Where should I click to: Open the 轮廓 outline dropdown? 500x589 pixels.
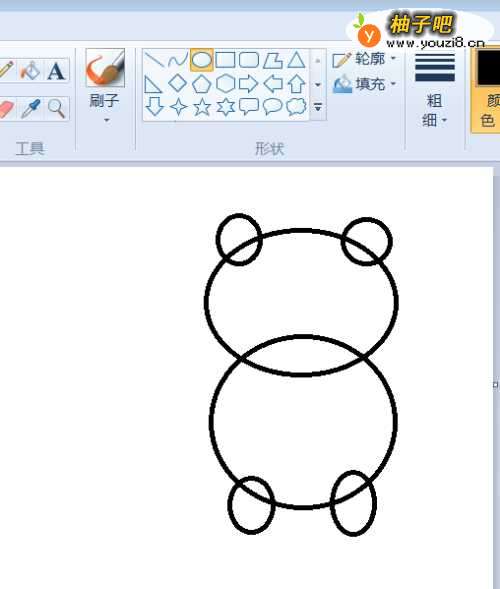(x=364, y=59)
